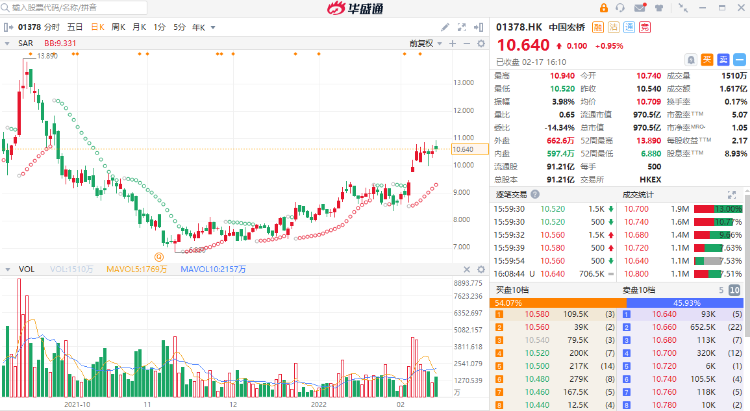Click the 宽 badge next to stock name

tap(645, 27)
